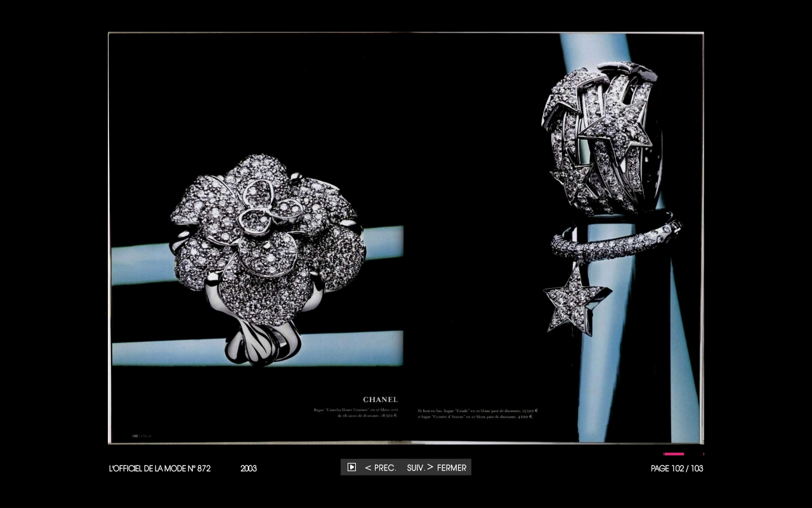Start the slideshow with the play icon
812x508 pixels.
pyautogui.click(x=351, y=467)
